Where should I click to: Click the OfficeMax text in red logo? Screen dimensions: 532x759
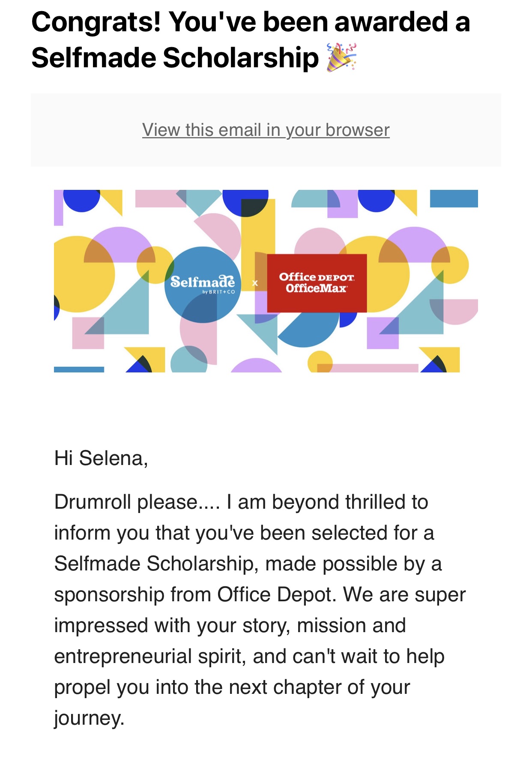316,288
